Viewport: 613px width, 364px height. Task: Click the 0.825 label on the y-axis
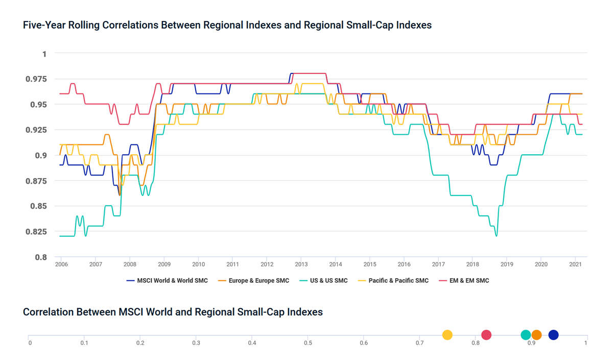point(37,231)
